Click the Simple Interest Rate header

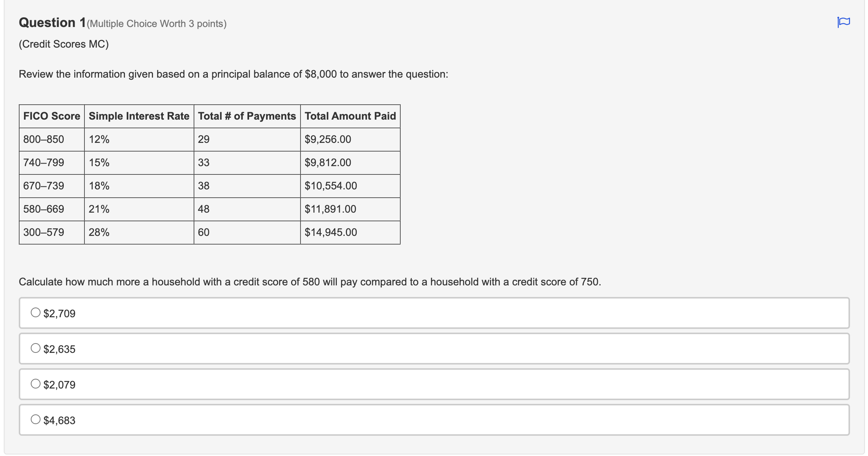(139, 116)
